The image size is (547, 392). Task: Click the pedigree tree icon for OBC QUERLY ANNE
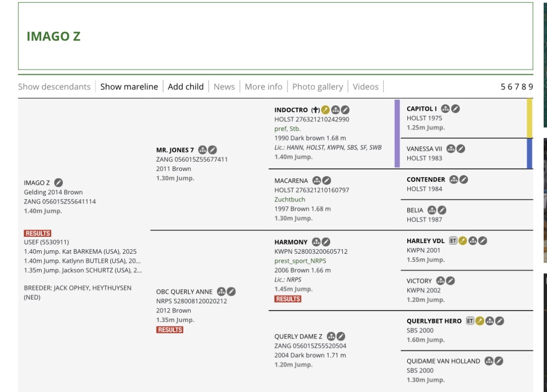click(x=221, y=291)
